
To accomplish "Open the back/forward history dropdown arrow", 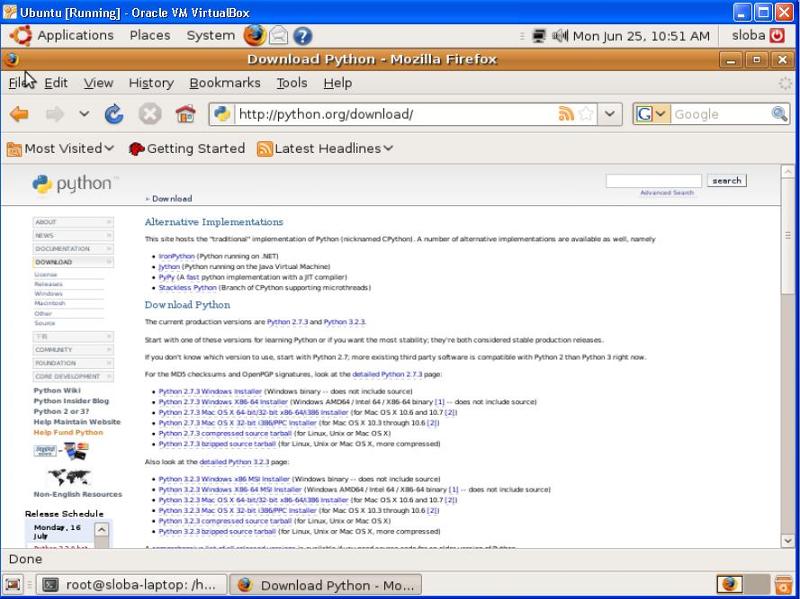I will click(84, 114).
